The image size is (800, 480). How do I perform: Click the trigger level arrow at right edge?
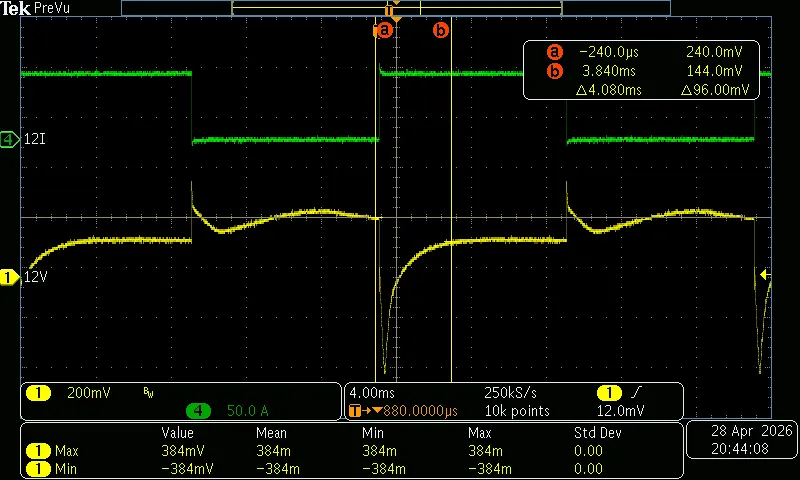[764, 274]
